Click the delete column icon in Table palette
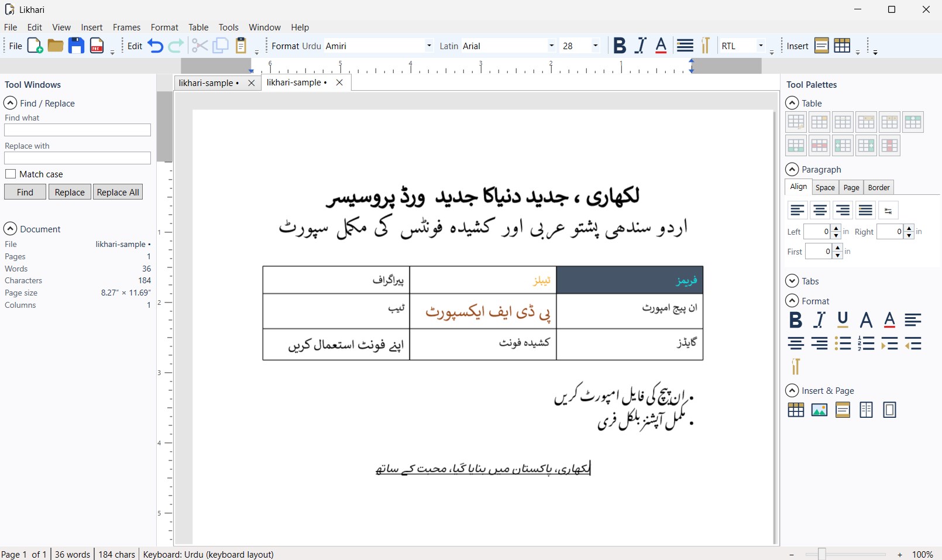Screen dimensions: 942x560 pos(889,145)
